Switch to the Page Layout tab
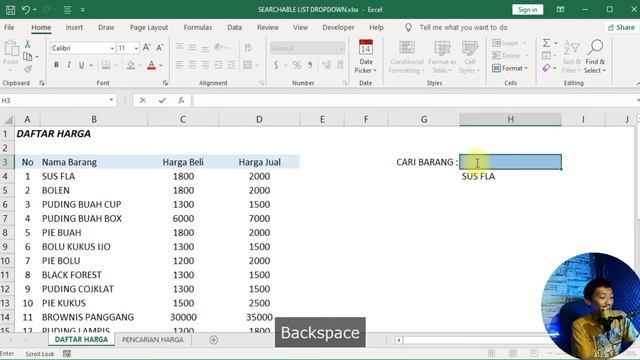 149,27
